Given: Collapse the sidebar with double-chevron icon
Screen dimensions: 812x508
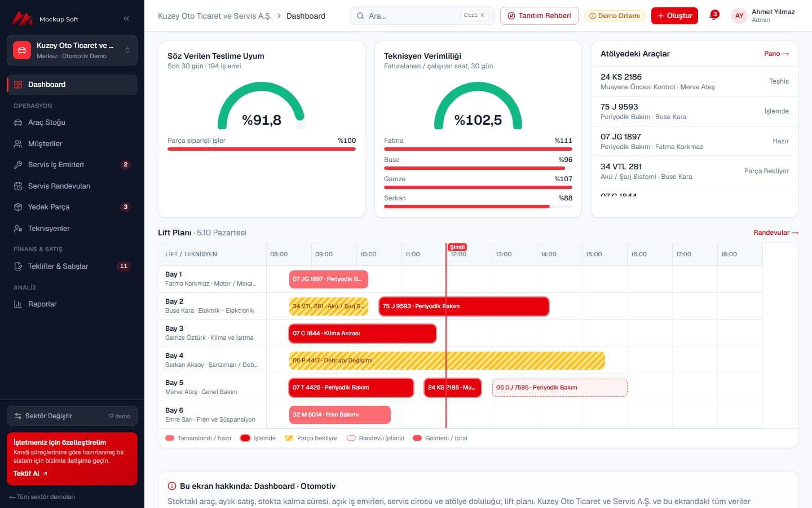Looking at the screenshot, I should (126, 19).
